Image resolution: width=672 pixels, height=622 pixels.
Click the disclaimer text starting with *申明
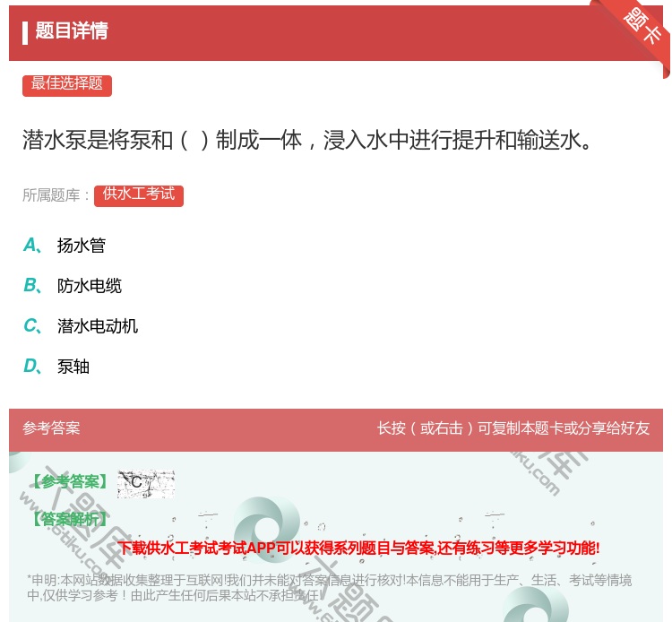pyautogui.click(x=329, y=587)
